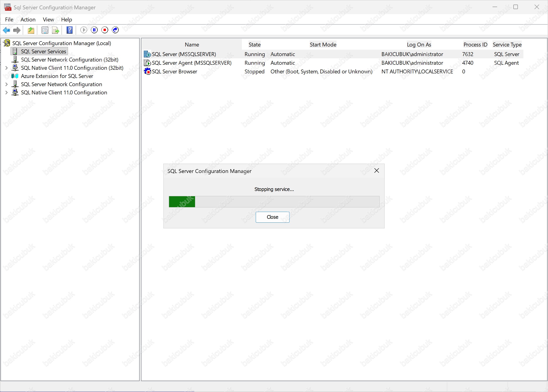Click the Forward arrow toolbar icon
Viewport: 548px width, 392px height.
coord(17,30)
